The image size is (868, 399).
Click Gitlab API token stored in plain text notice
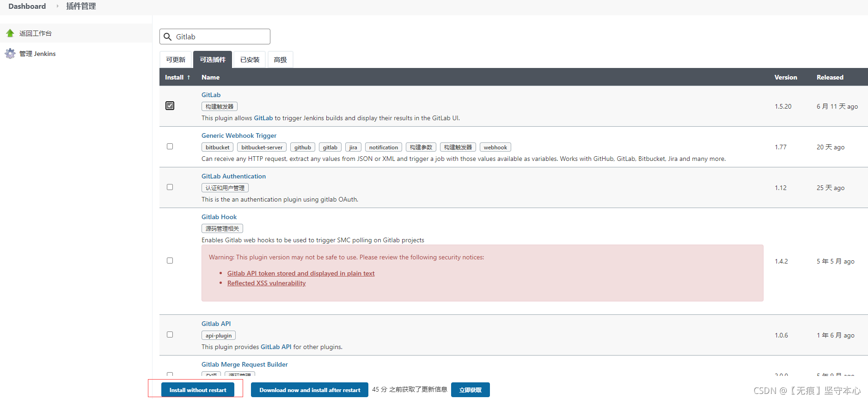[x=301, y=273]
